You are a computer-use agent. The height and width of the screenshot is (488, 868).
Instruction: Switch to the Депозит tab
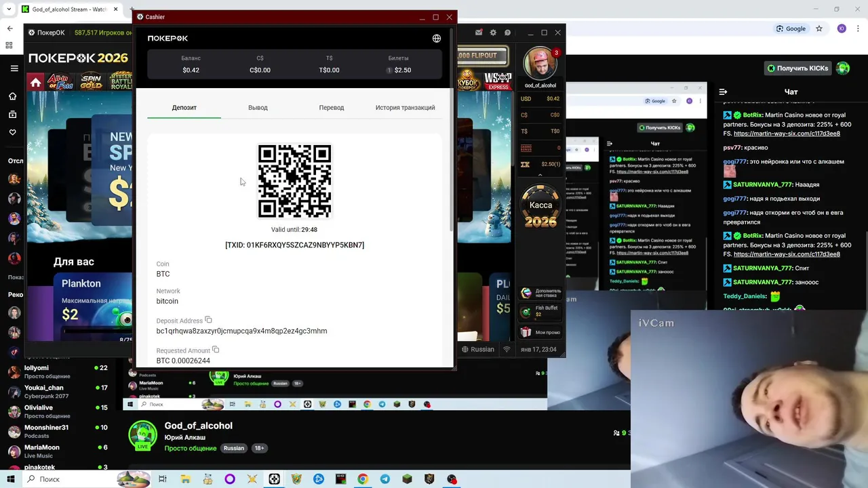184,108
